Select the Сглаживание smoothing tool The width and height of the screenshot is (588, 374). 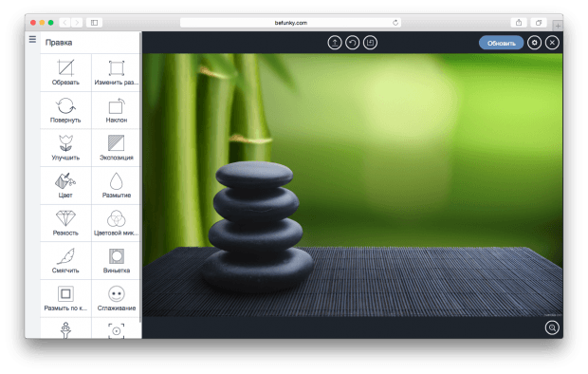coord(117,298)
